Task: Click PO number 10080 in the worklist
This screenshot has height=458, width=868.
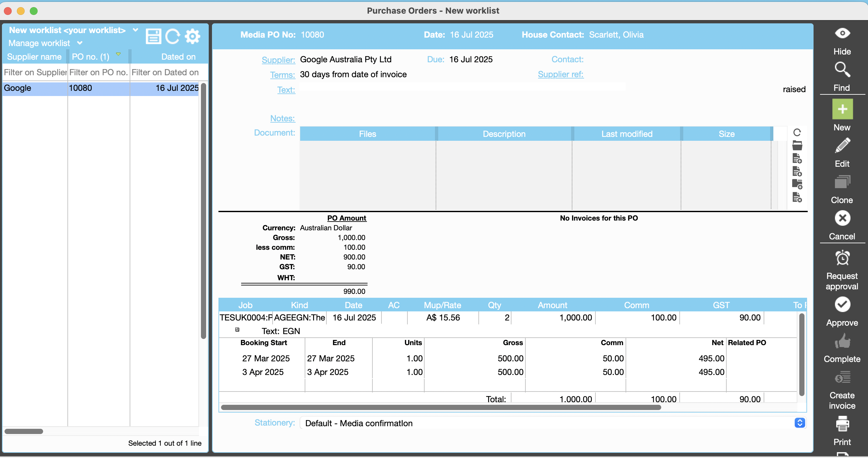Action: point(80,88)
